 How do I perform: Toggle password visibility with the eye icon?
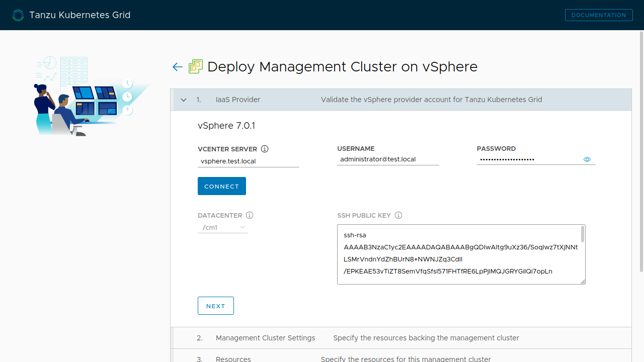pos(587,159)
